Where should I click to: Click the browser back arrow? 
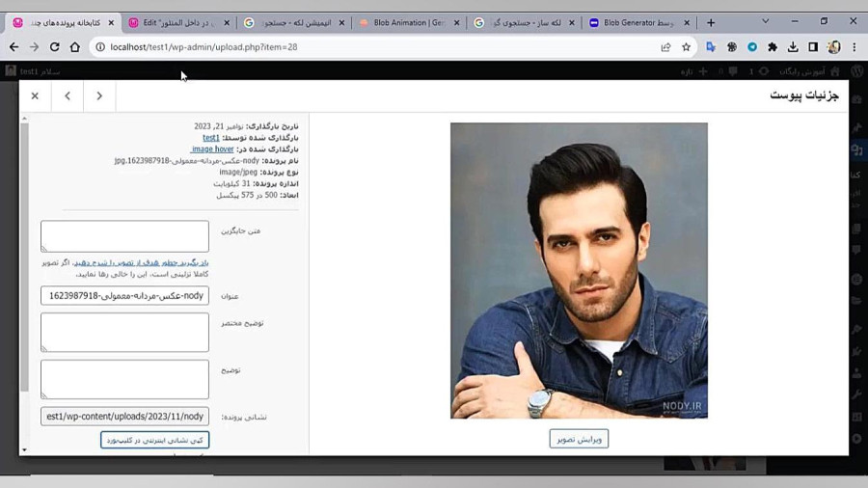(x=14, y=47)
